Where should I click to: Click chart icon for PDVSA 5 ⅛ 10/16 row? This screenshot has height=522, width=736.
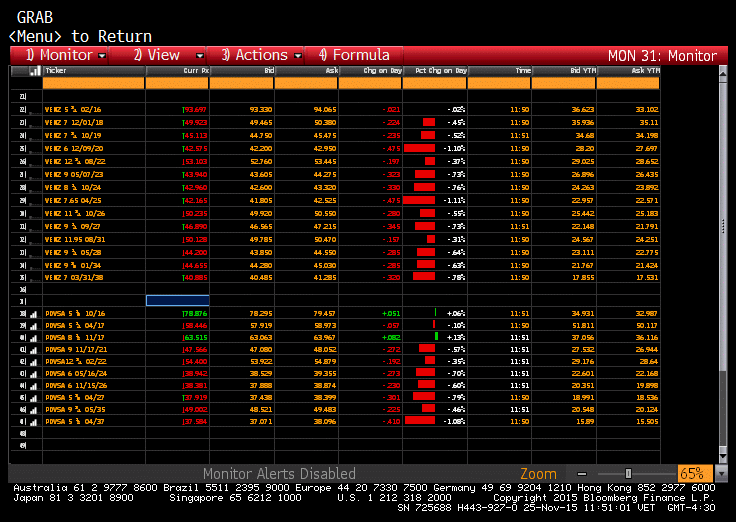tap(33, 314)
